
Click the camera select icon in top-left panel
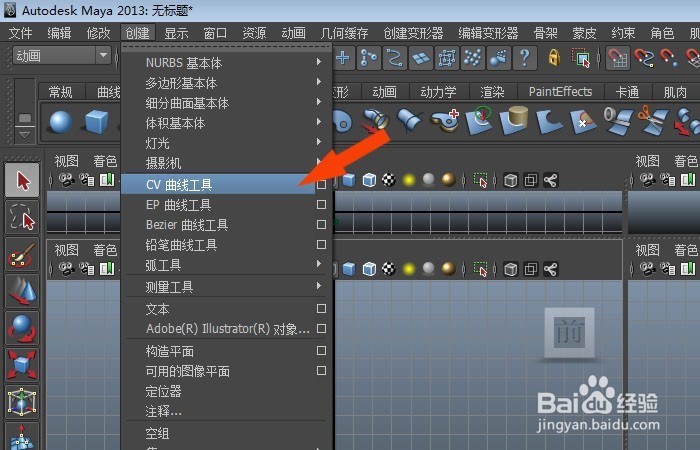pyautogui.click(x=67, y=180)
